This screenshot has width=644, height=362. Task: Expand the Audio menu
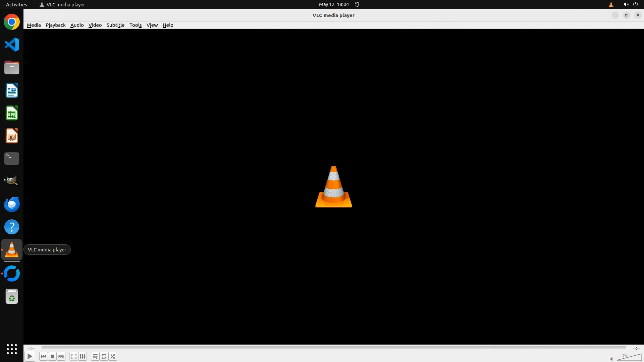pos(77,25)
